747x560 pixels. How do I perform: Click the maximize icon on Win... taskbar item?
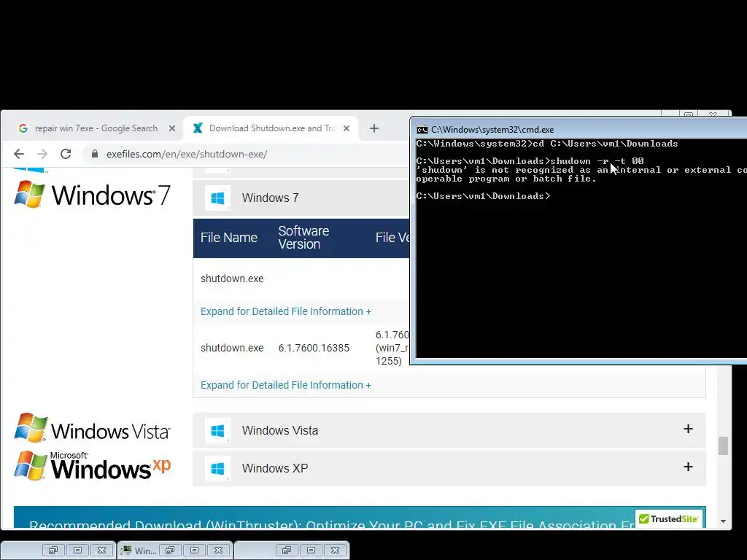tap(194, 550)
